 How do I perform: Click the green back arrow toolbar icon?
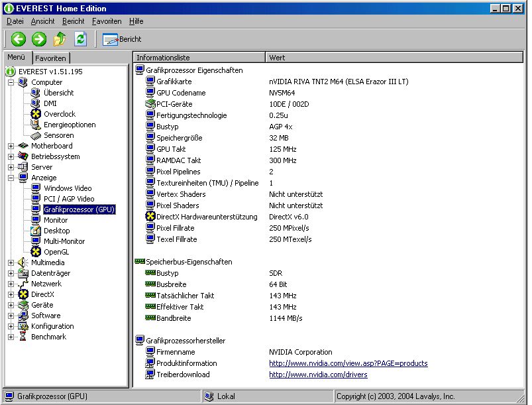[x=19, y=39]
